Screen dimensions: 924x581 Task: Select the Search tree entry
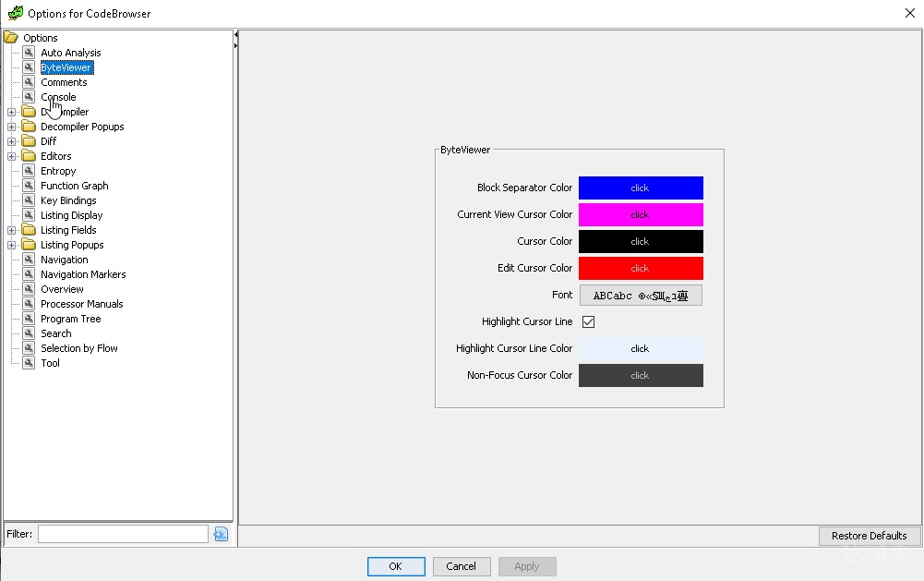[56, 333]
